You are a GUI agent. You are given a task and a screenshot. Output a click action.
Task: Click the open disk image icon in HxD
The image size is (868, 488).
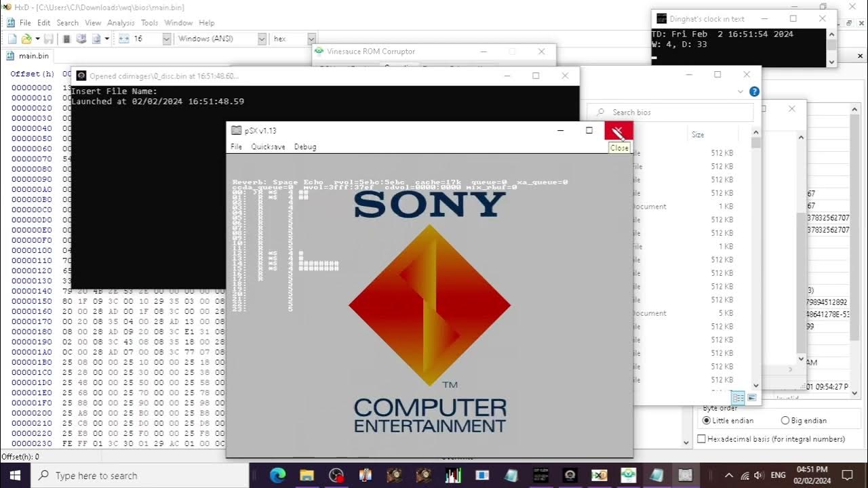96,39
